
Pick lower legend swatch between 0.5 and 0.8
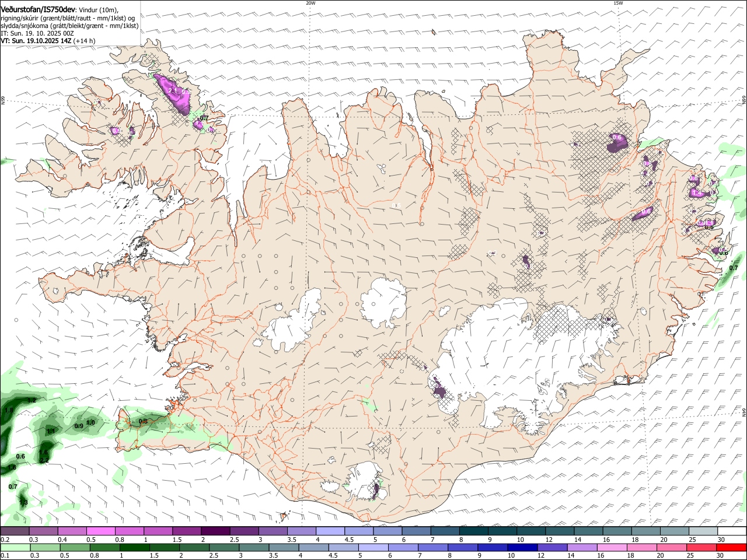point(75,547)
